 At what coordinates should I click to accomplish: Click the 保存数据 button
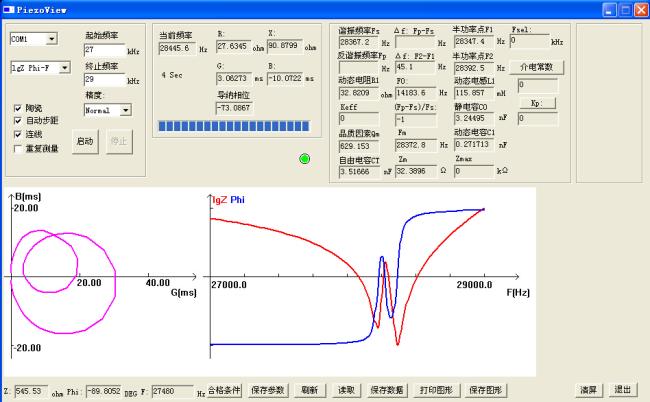click(387, 390)
